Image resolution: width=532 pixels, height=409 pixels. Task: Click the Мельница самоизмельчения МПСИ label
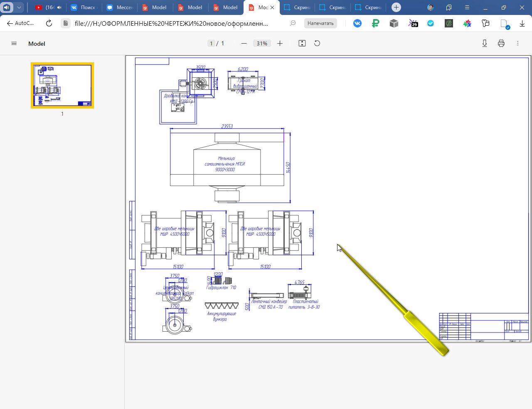click(225, 164)
